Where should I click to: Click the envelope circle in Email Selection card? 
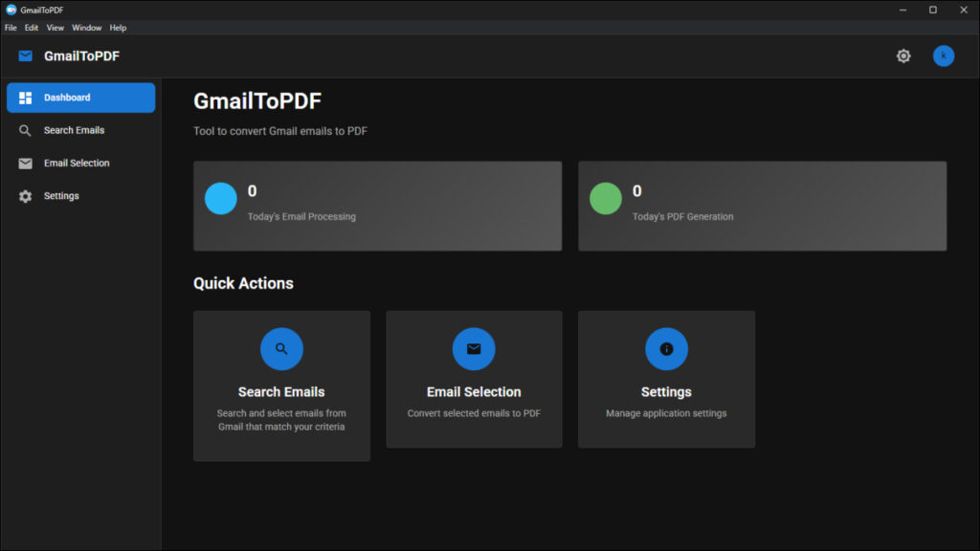pos(474,348)
